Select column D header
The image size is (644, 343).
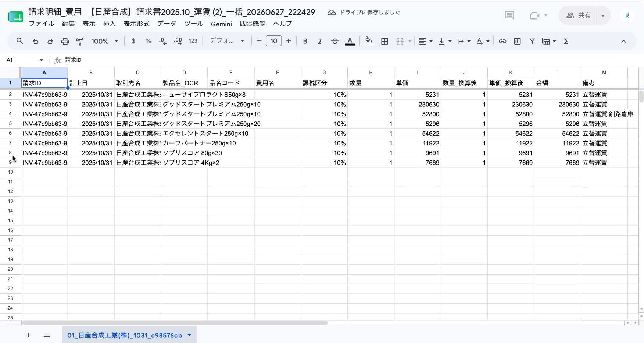tap(184, 73)
